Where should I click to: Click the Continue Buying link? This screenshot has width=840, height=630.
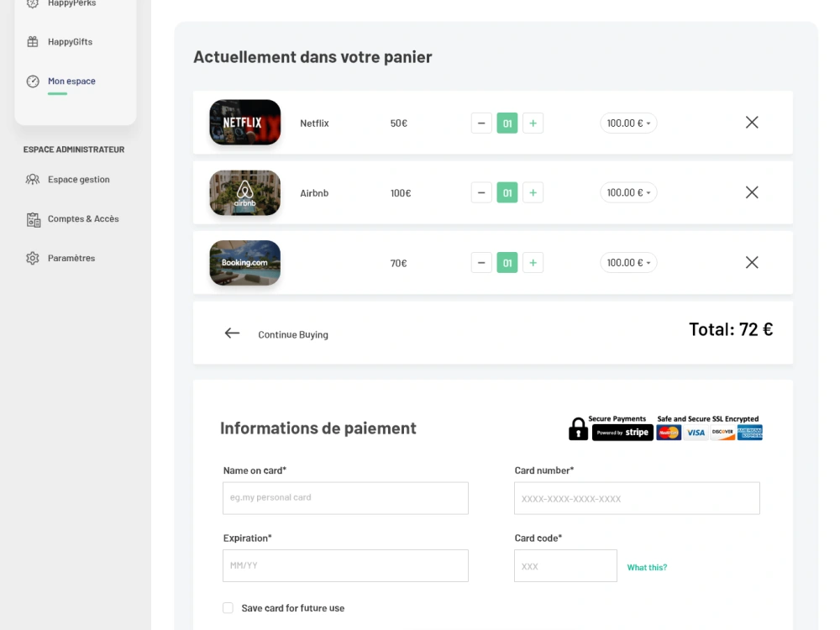(293, 335)
